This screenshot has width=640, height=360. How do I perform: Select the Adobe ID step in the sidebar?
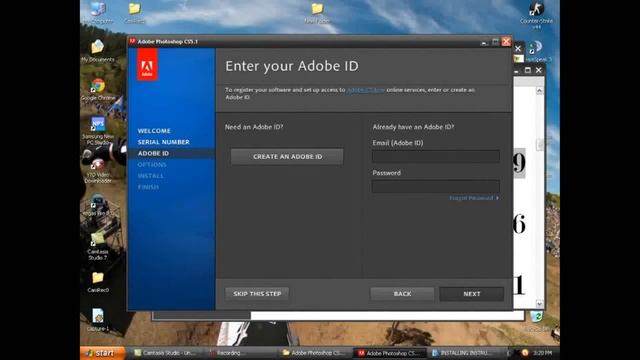pyautogui.click(x=153, y=153)
